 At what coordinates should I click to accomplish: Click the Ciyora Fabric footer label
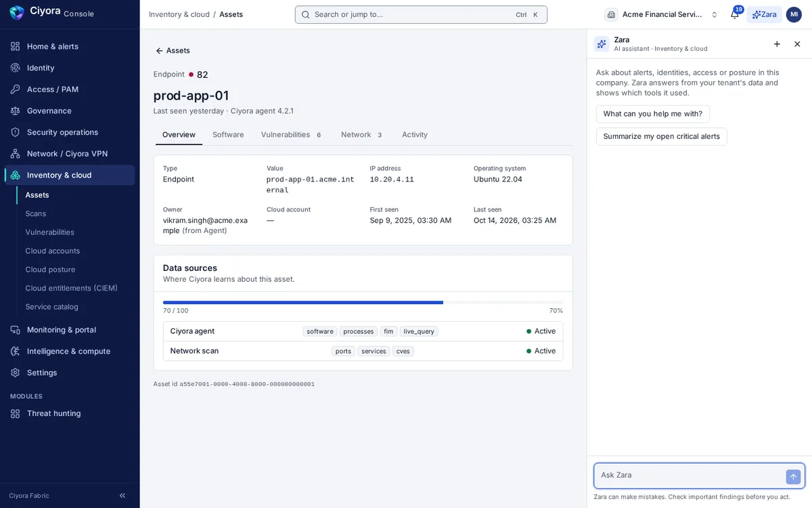coord(29,496)
